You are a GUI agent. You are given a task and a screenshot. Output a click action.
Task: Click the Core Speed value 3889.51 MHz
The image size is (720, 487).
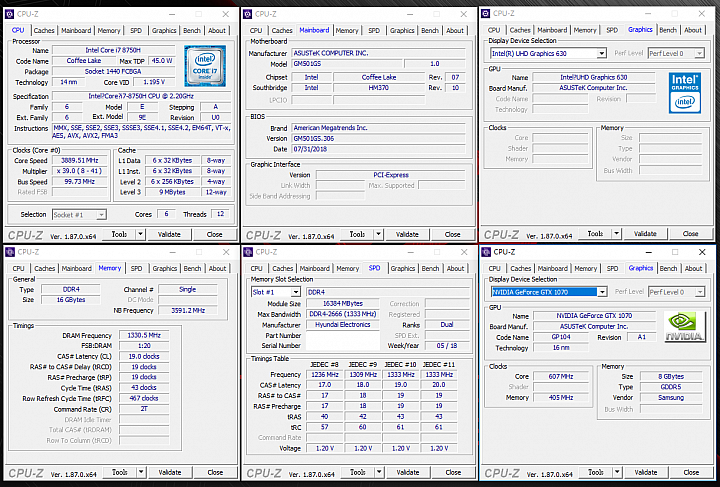click(80, 161)
